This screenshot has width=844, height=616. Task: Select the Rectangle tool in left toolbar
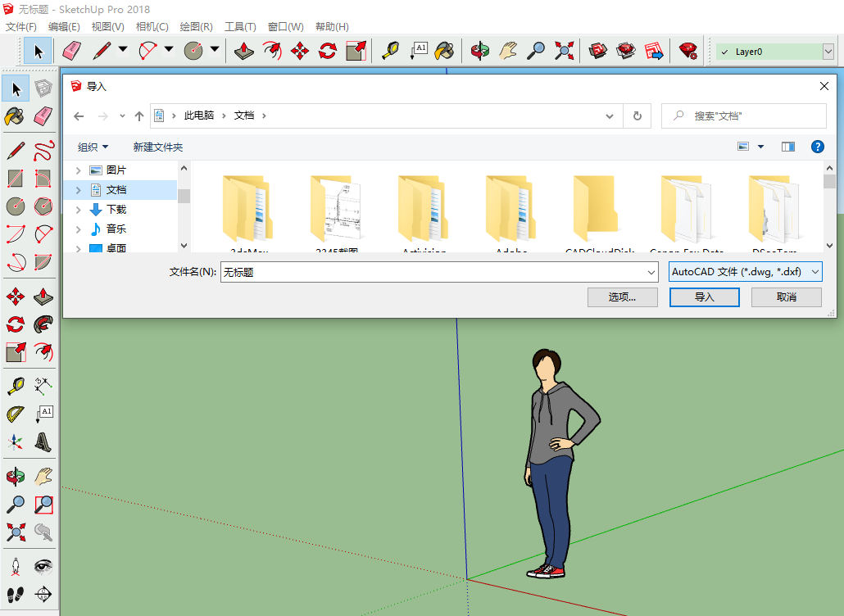pos(15,178)
